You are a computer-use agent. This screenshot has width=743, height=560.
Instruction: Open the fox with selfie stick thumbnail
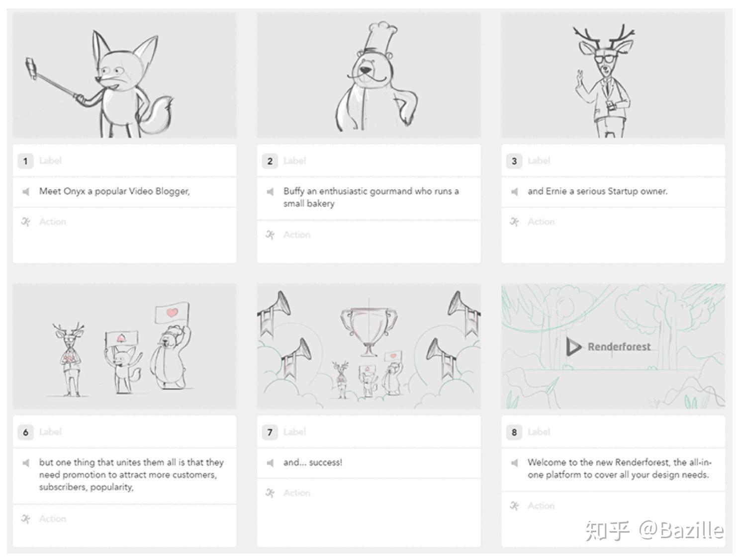pyautogui.click(x=124, y=75)
